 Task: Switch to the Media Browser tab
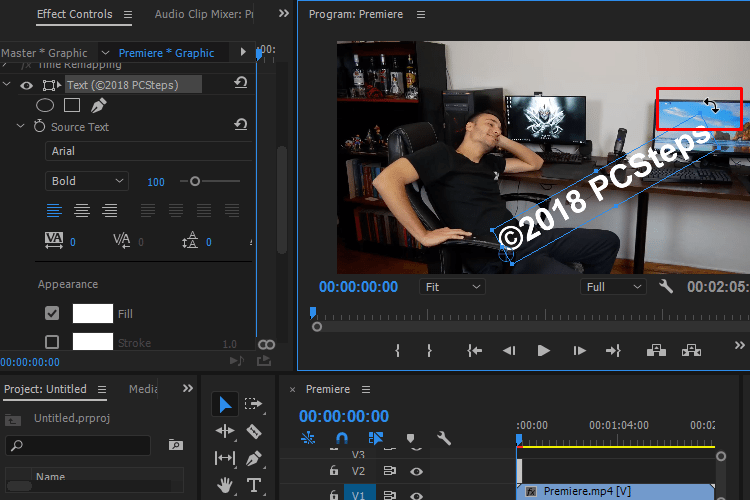coord(143,389)
